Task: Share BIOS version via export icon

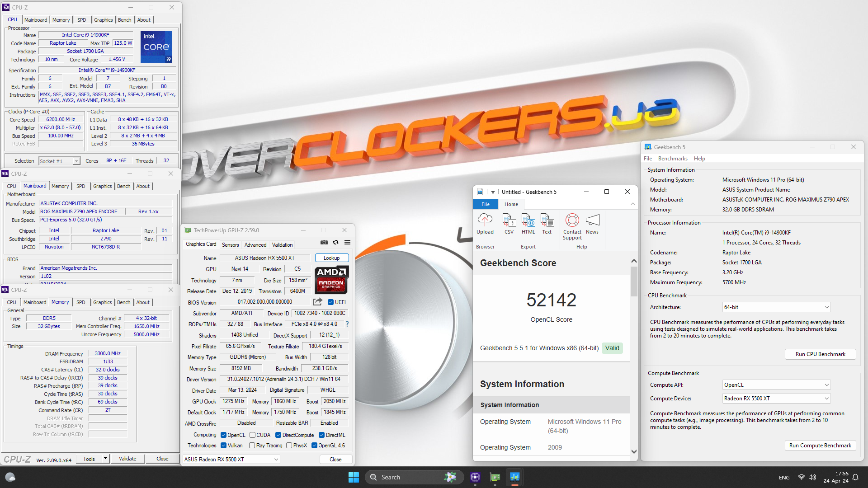Action: (317, 302)
